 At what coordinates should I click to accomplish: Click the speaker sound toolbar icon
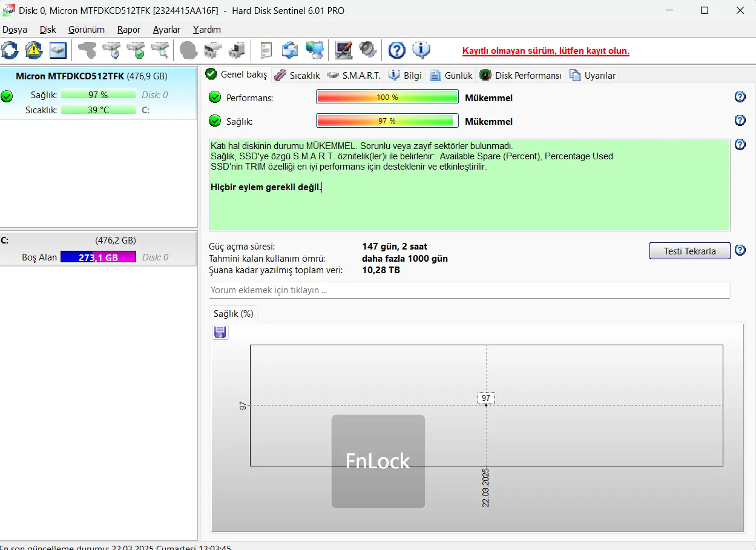tap(367, 50)
